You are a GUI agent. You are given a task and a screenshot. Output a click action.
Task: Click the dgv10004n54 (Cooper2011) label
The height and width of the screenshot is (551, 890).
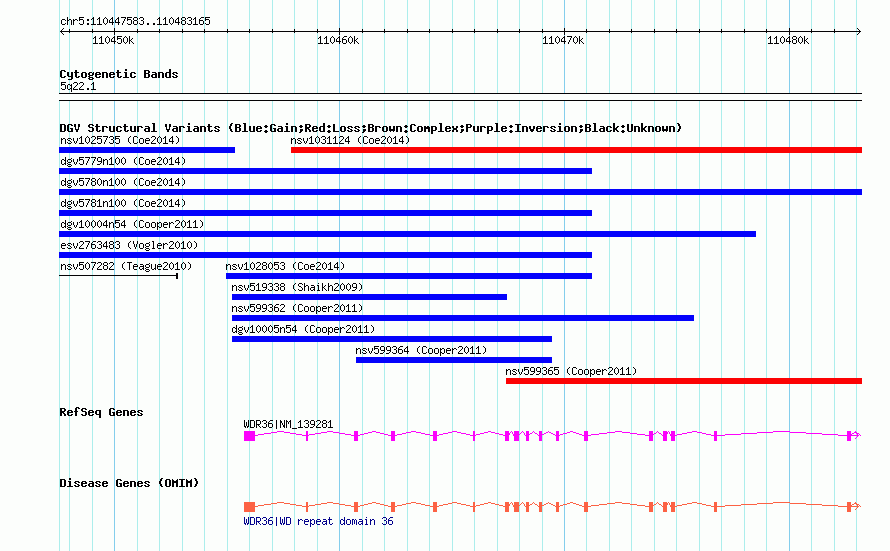click(x=132, y=224)
